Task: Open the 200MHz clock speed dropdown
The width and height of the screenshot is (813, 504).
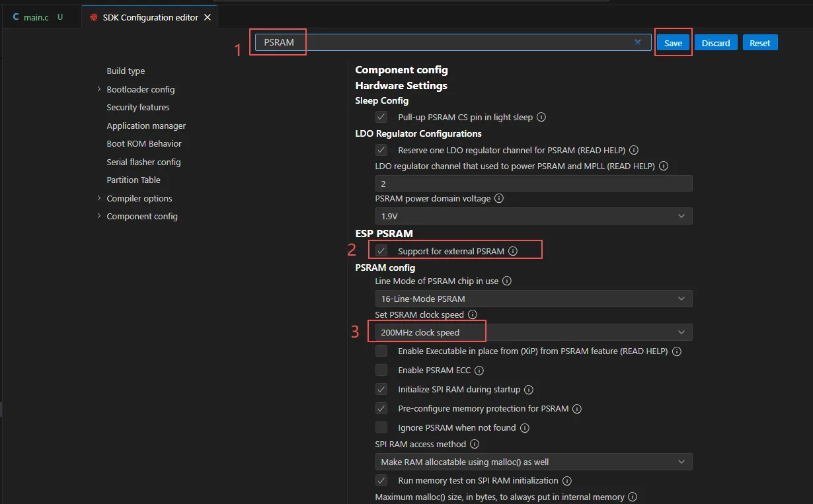Action: tap(533, 332)
